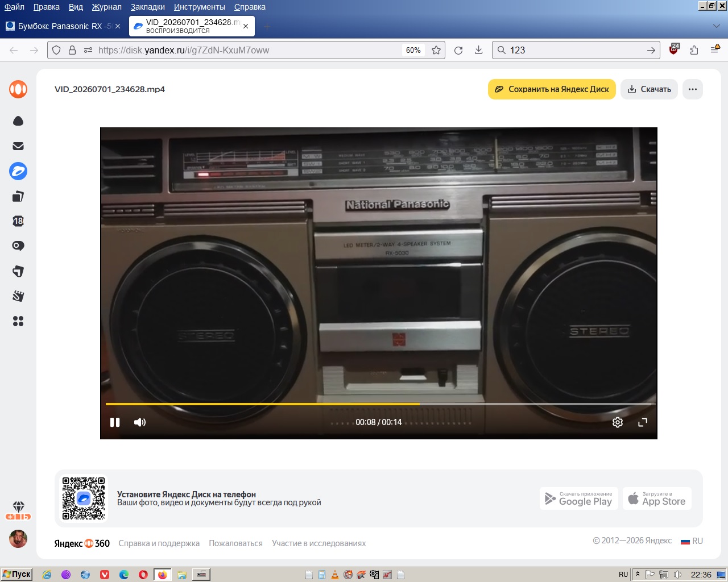Click the playback time 00:08 / 00:14
Screen dimensions: 728x582
pos(379,422)
